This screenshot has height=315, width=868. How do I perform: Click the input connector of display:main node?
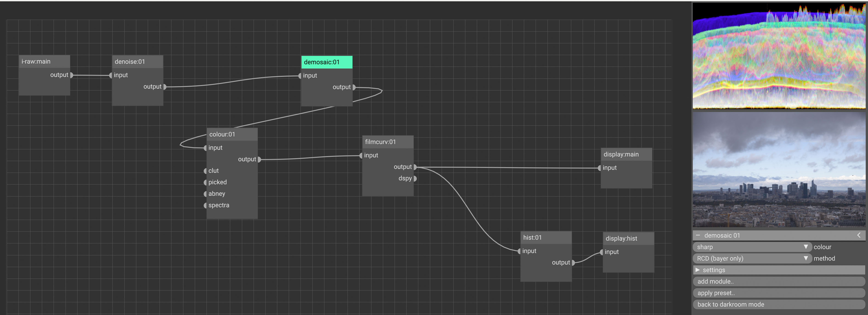[x=599, y=168]
